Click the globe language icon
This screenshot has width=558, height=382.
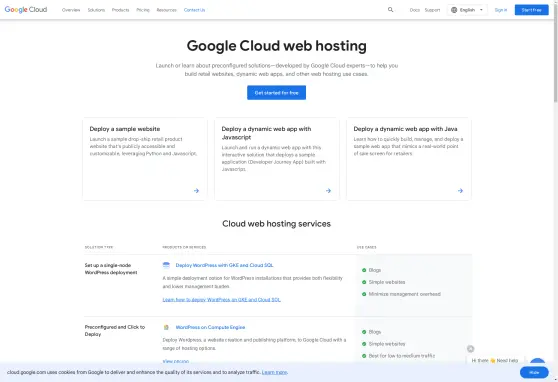454,10
